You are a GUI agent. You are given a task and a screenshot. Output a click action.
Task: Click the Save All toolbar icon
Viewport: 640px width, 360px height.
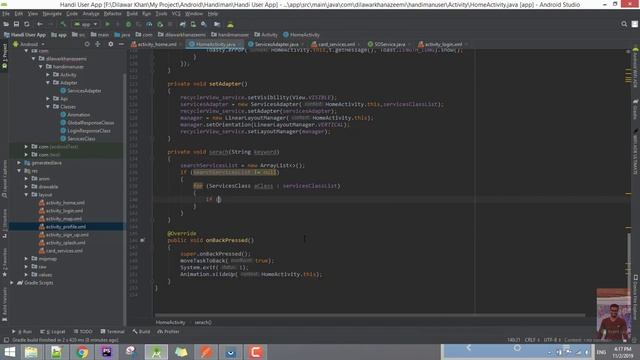coord(16,24)
